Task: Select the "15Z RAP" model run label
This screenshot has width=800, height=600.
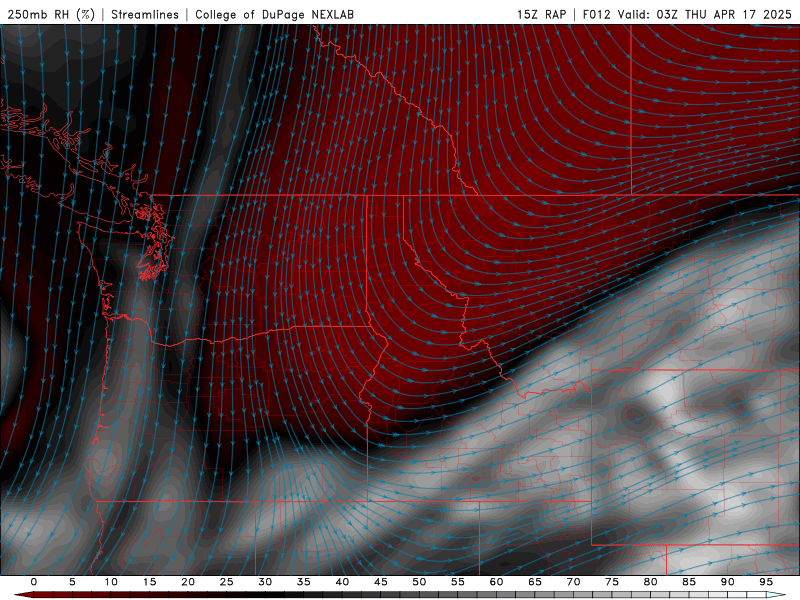Action: click(x=542, y=14)
